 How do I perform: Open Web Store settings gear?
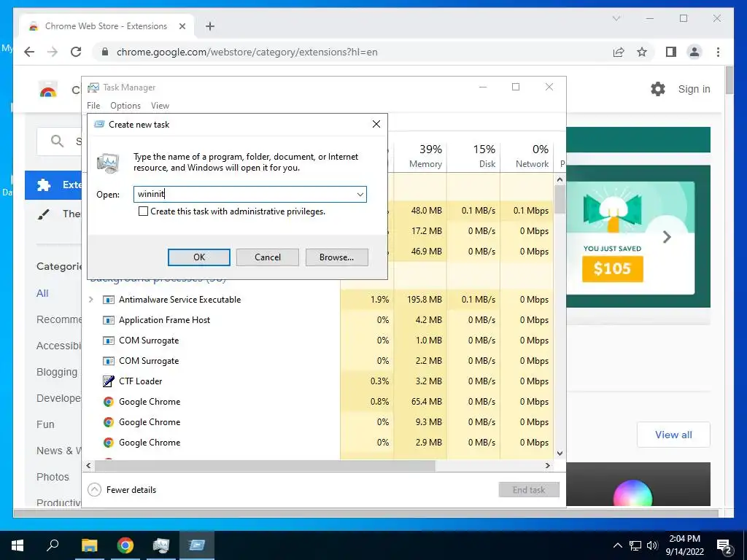click(x=658, y=88)
